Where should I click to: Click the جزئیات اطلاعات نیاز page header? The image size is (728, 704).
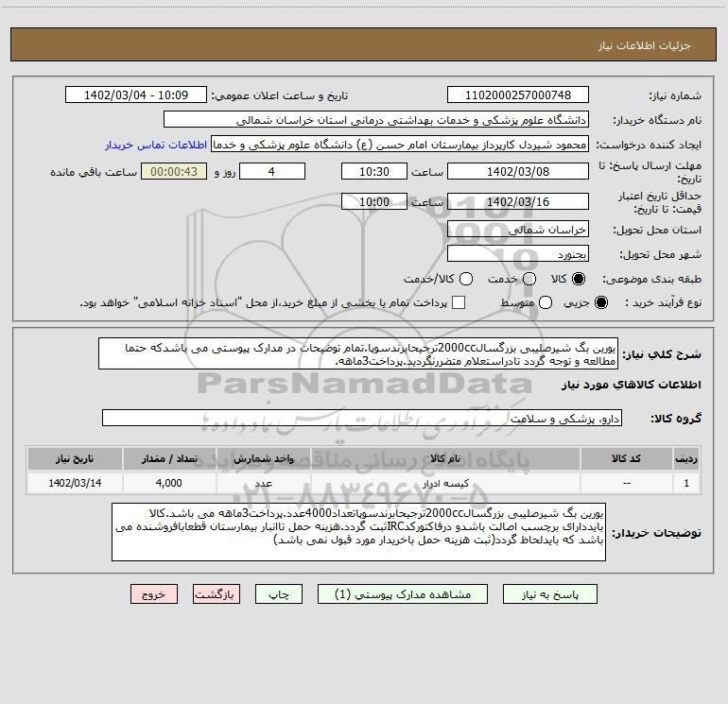(x=645, y=45)
